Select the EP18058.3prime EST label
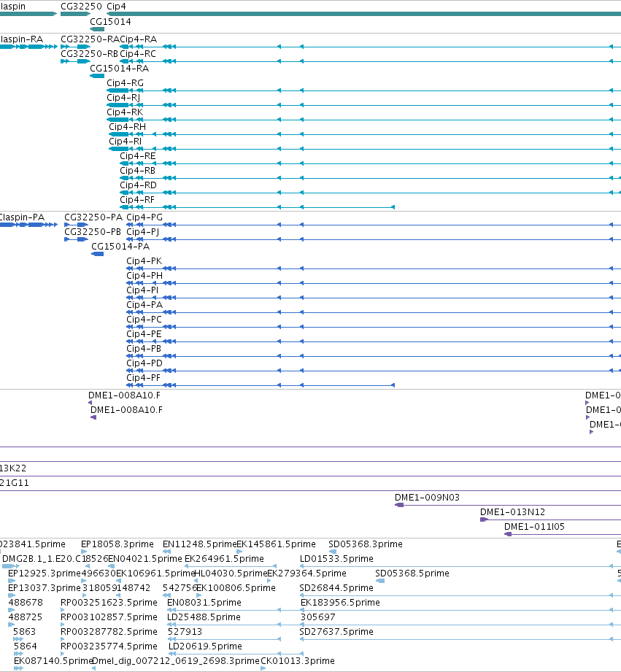 [x=117, y=544]
